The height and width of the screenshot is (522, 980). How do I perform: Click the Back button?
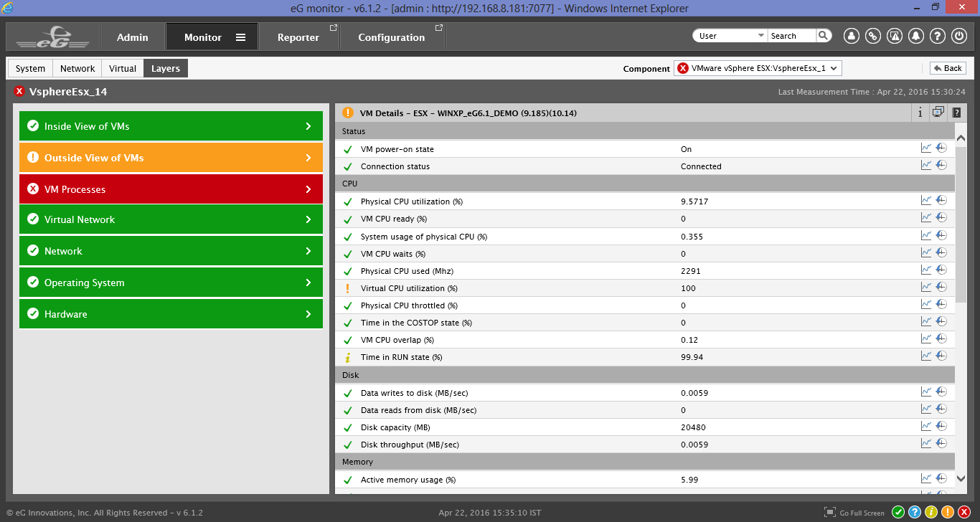[x=948, y=68]
